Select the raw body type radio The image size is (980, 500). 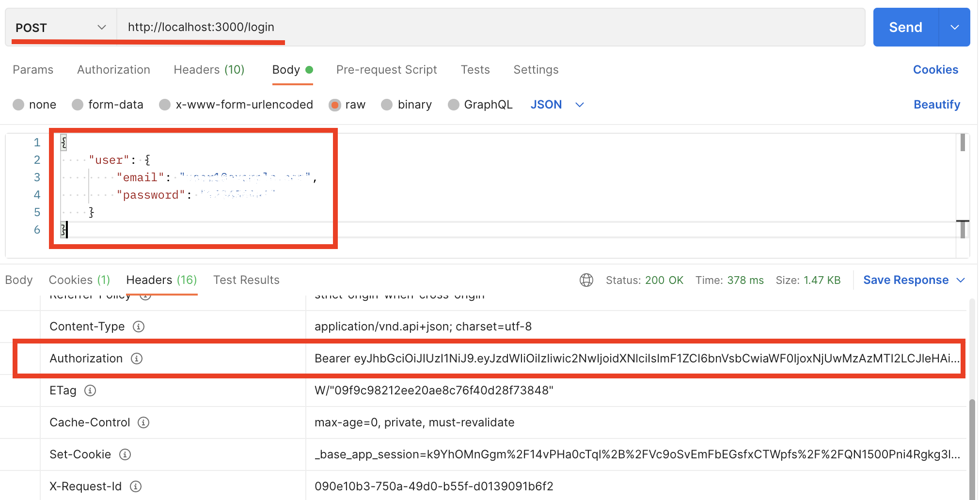click(334, 105)
